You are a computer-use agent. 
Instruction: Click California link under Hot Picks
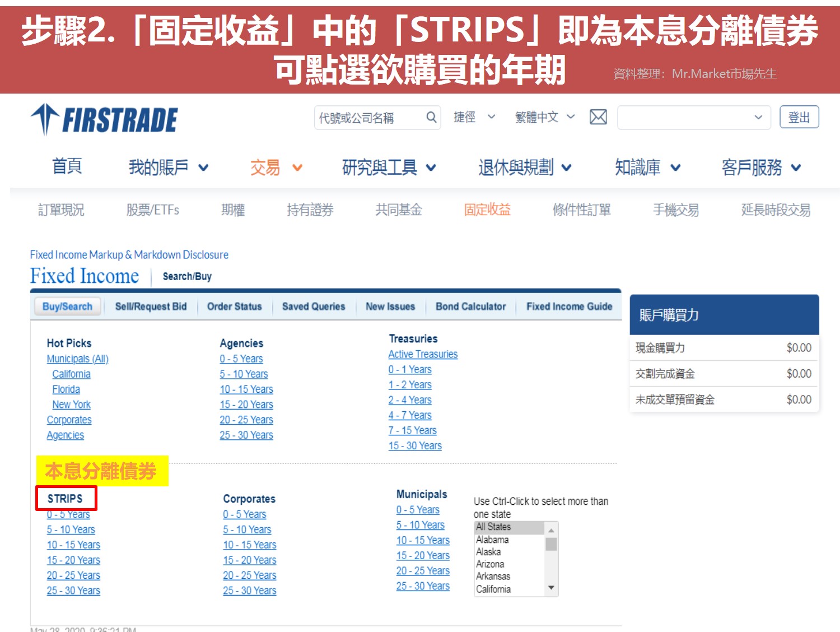[x=71, y=374]
